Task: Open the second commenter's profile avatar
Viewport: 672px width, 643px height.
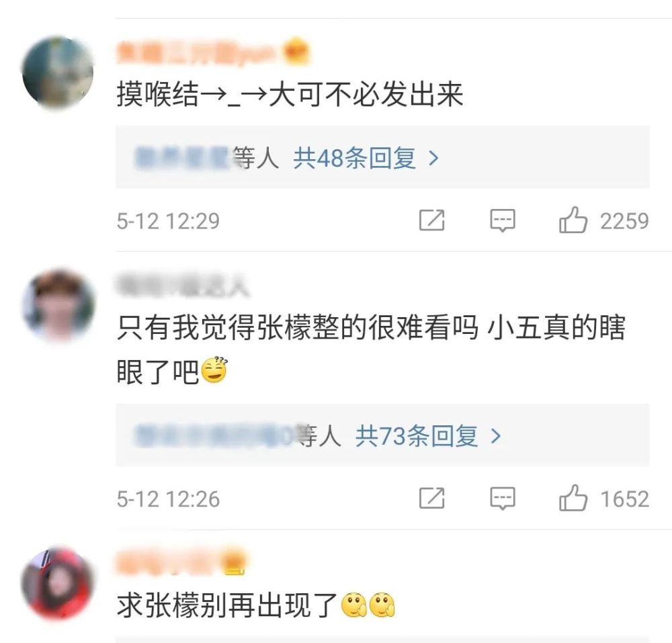Action: (x=58, y=306)
